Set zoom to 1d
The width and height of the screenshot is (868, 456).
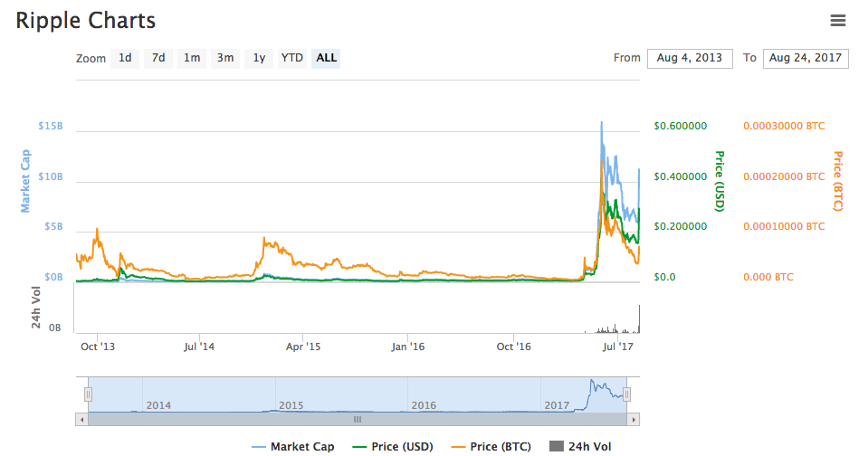125,58
